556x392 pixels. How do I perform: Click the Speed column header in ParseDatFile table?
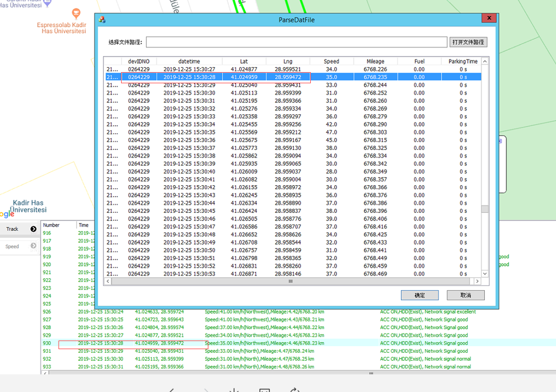pyautogui.click(x=331, y=62)
